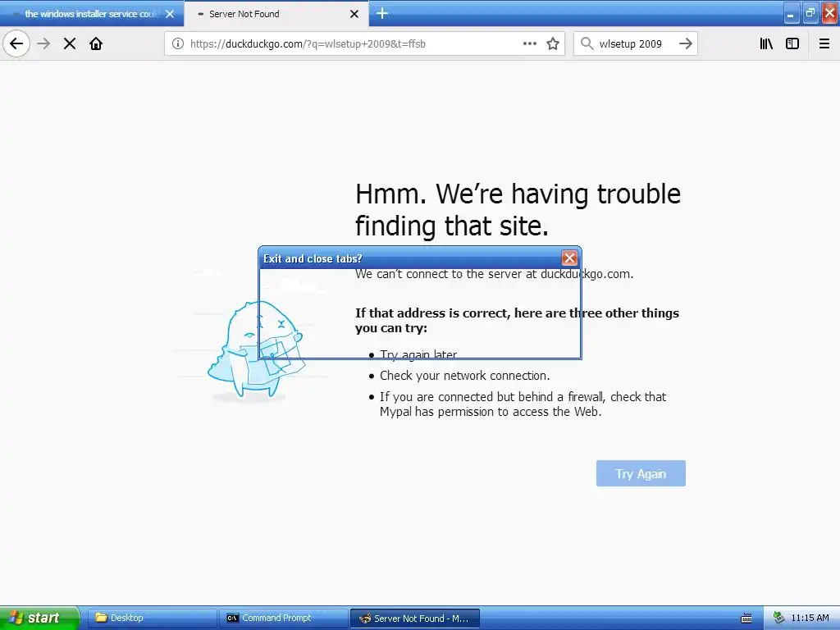Click the network tray icon
Viewport: 840px width, 630px height.
(x=779, y=619)
